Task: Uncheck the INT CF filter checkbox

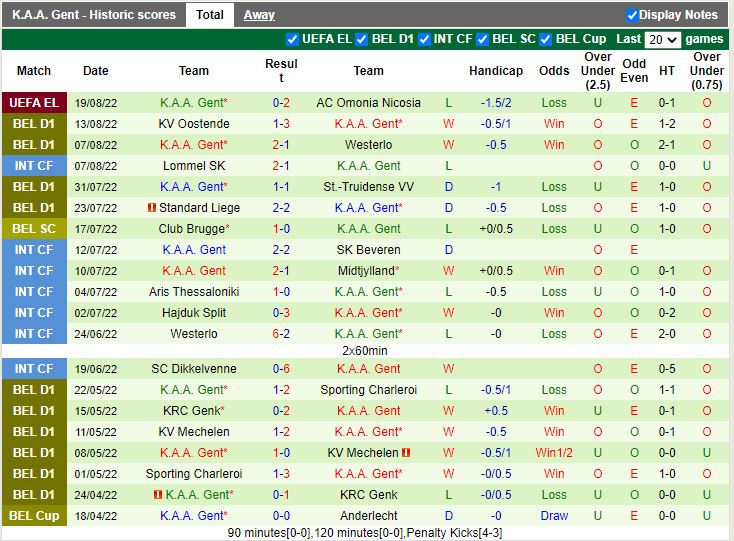Action: coord(424,39)
